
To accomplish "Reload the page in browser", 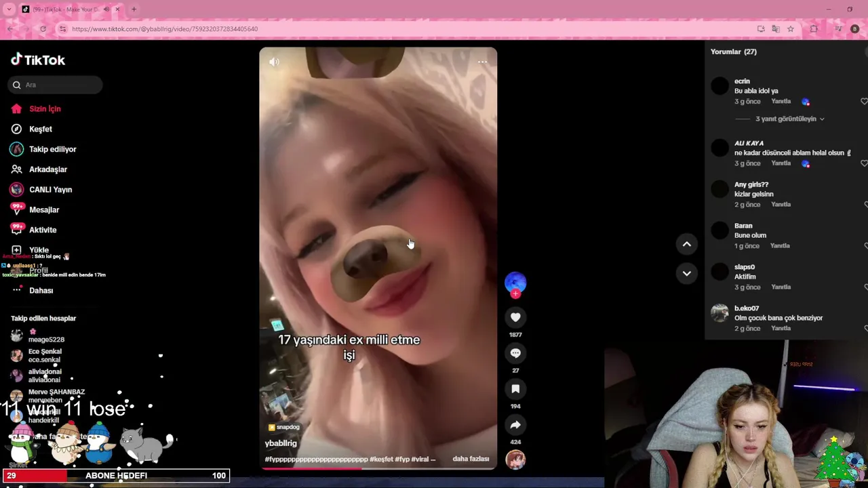I will [43, 29].
